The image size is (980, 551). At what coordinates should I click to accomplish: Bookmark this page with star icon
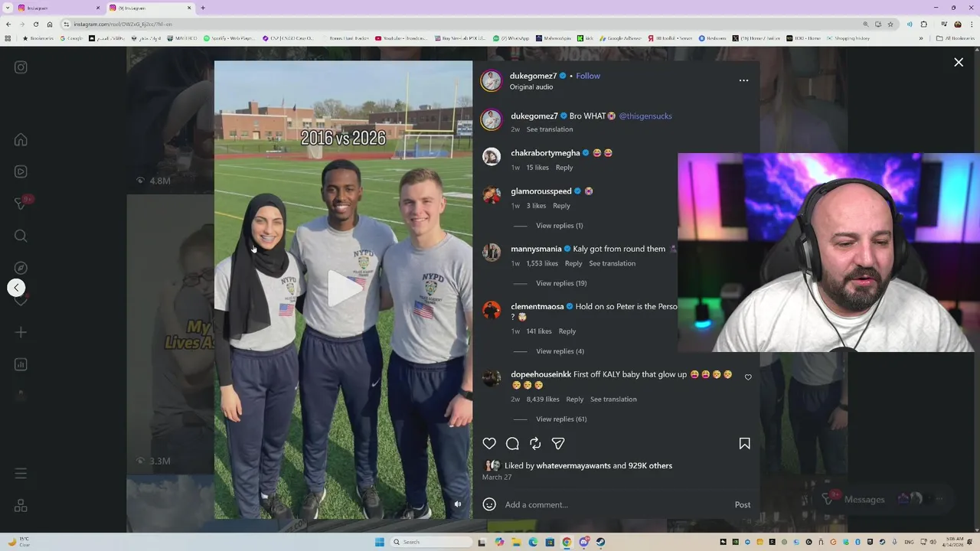click(890, 24)
